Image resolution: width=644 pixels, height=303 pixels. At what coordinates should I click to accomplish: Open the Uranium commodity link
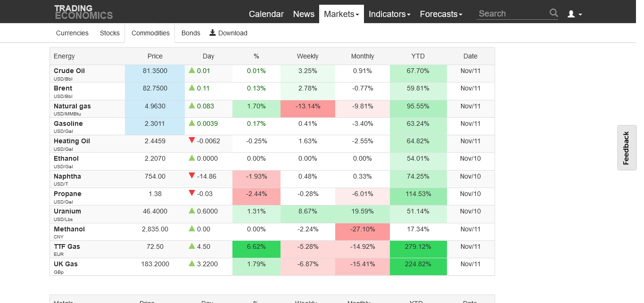click(67, 211)
